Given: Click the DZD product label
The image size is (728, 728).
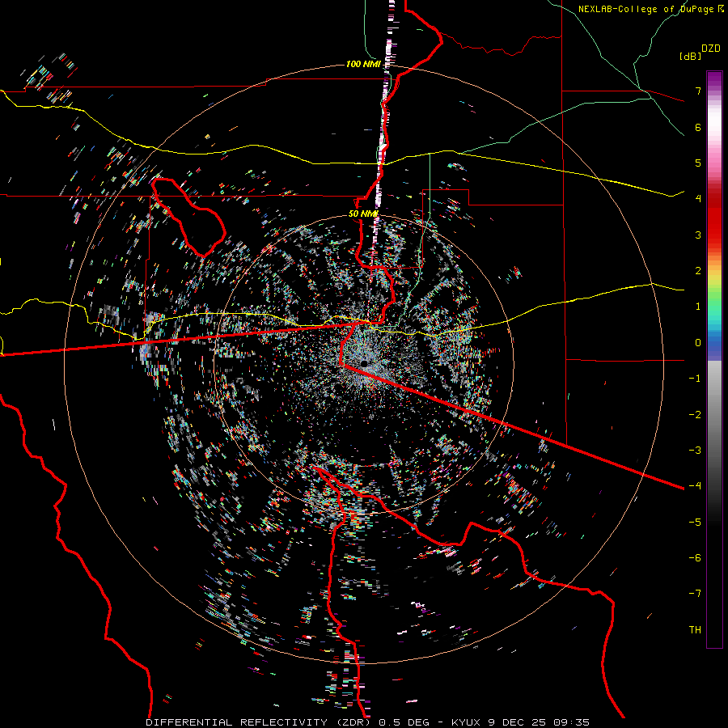Looking at the screenshot, I should pos(711,49).
